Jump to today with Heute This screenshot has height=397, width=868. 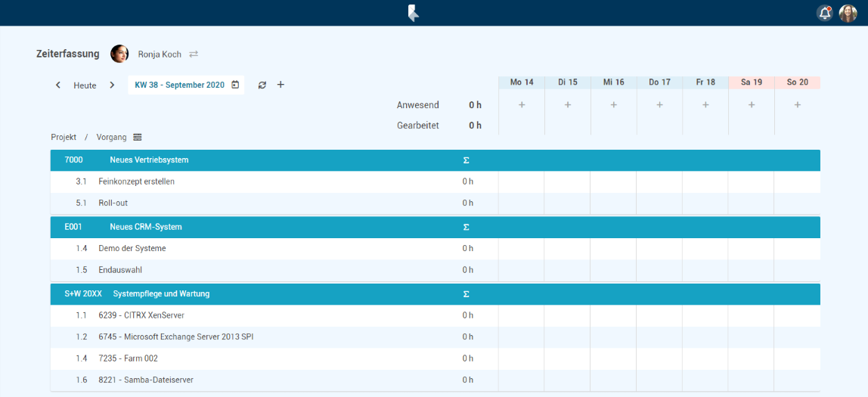click(85, 85)
